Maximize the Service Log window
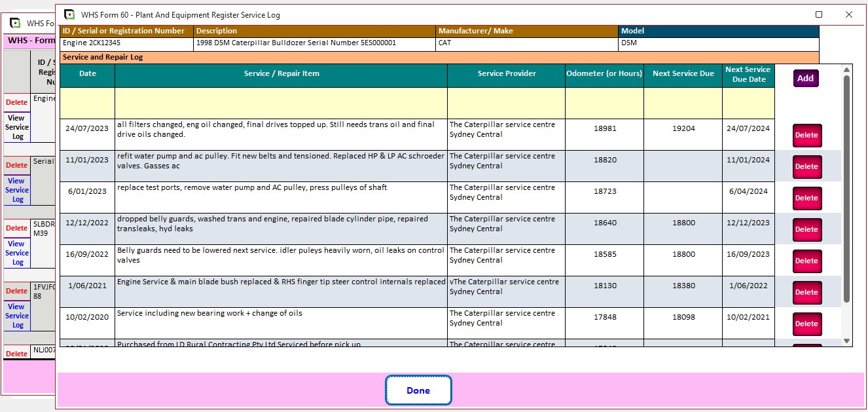Screen dimensions: 868x412 click(819, 14)
